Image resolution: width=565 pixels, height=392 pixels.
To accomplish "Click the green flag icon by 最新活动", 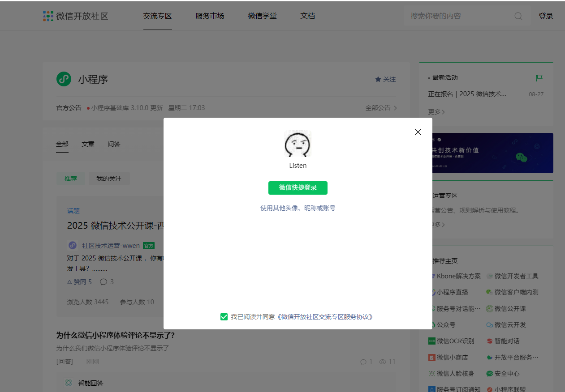I will [539, 78].
